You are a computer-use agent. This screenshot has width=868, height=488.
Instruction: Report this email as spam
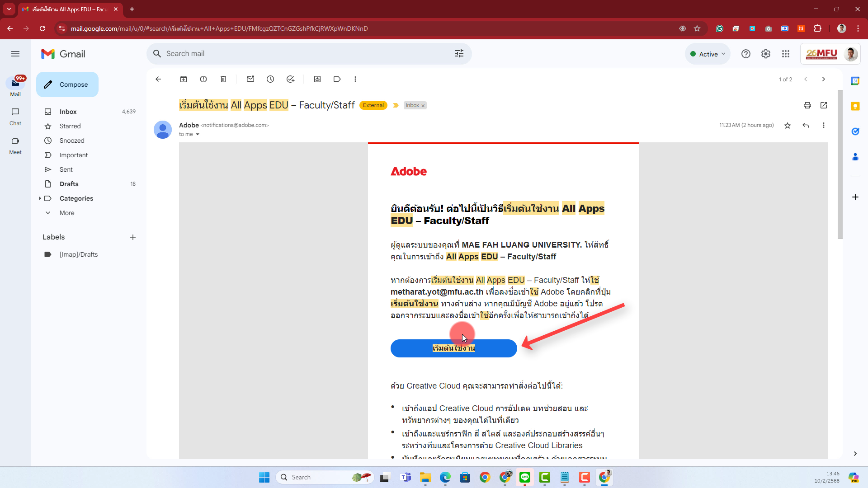tap(203, 79)
